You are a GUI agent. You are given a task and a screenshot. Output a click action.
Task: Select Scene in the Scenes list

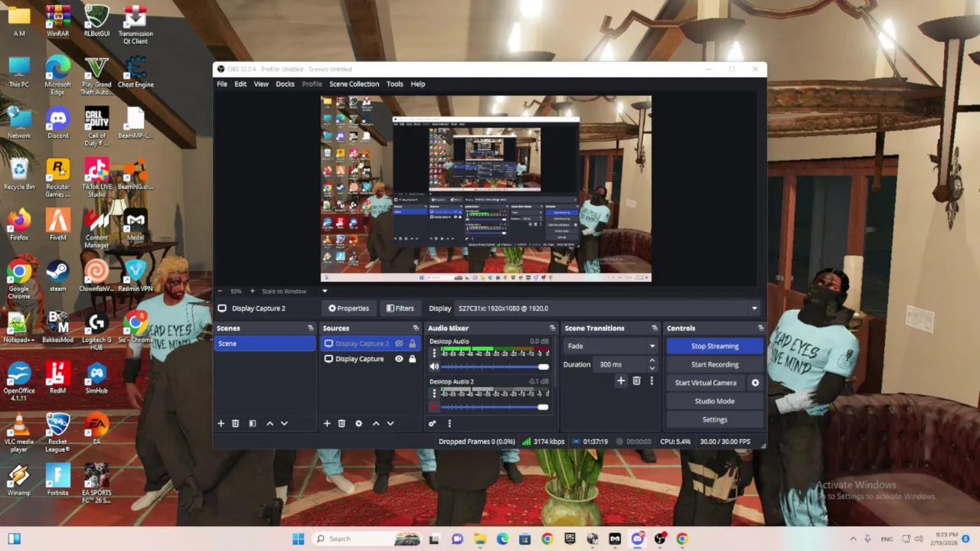[x=264, y=344]
